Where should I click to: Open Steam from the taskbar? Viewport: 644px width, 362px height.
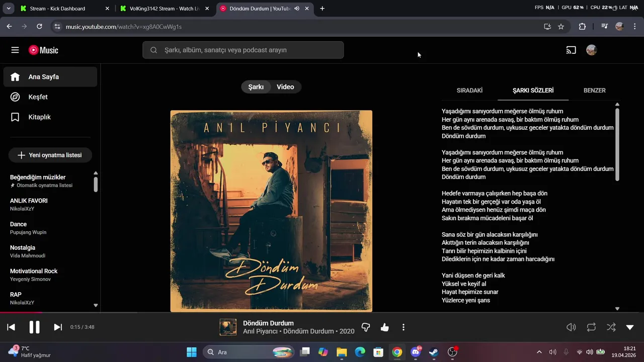433,352
